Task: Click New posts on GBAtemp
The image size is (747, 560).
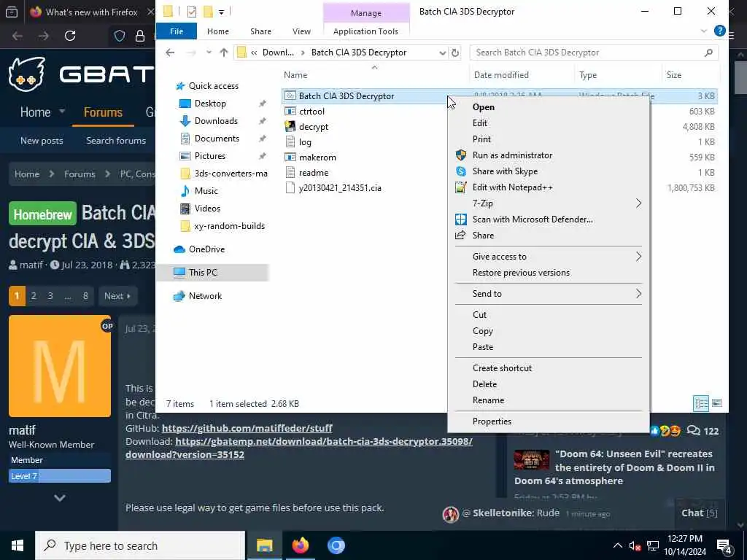Action: tap(42, 141)
